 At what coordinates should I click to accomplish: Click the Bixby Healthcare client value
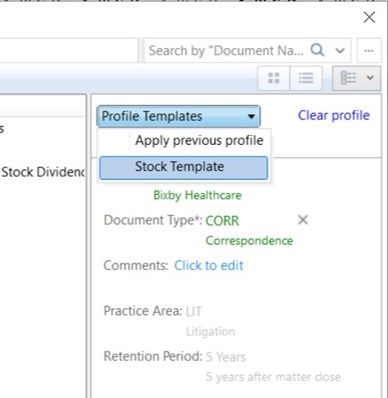pos(197,195)
